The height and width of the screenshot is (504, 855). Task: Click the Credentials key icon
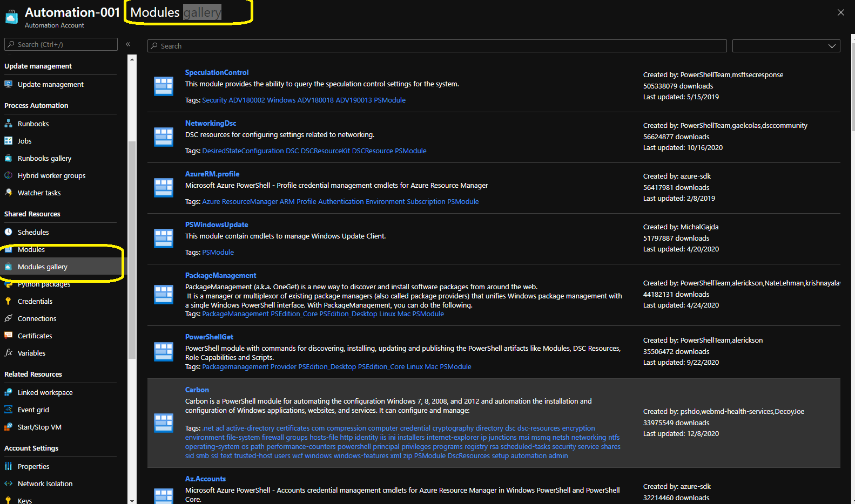(x=8, y=301)
